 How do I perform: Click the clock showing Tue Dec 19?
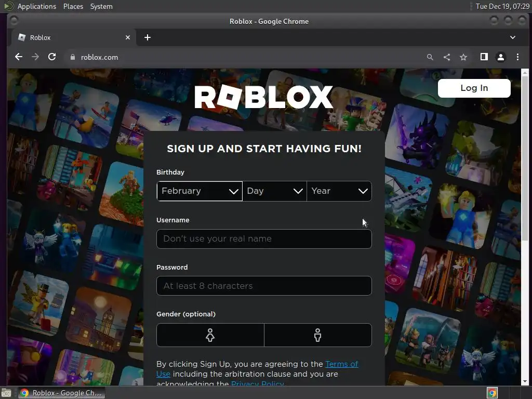[502, 6]
